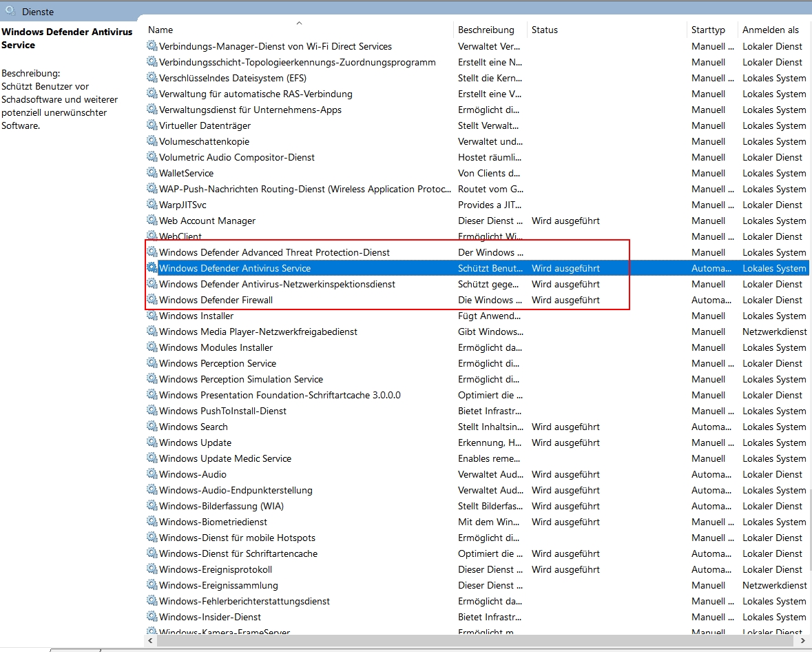Click the WebClient service name
Image resolution: width=812 pixels, height=652 pixels.
tap(180, 236)
